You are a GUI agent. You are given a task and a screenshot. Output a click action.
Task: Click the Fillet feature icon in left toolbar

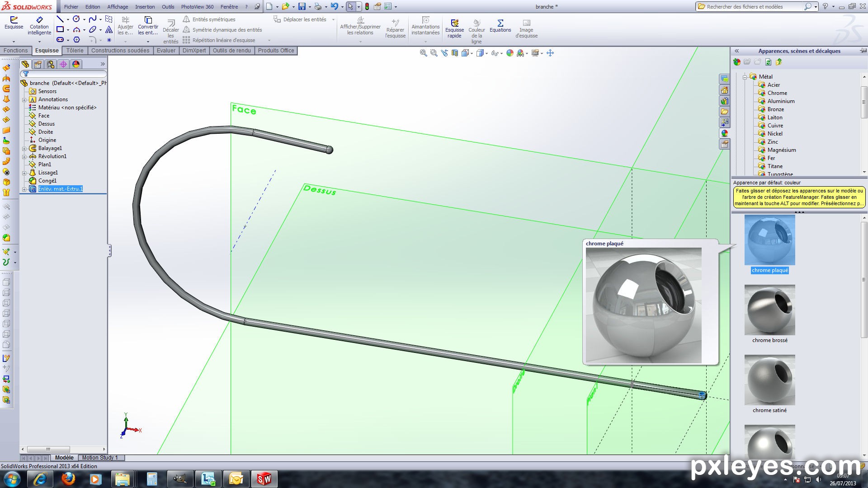coord(6,238)
